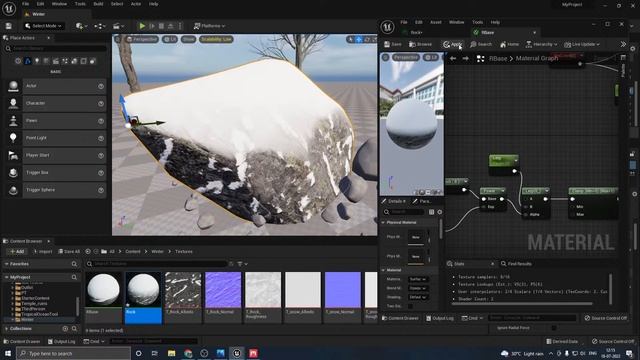Select the Lights category in Place Actors
Screen dimensions: 640x360
37,61
